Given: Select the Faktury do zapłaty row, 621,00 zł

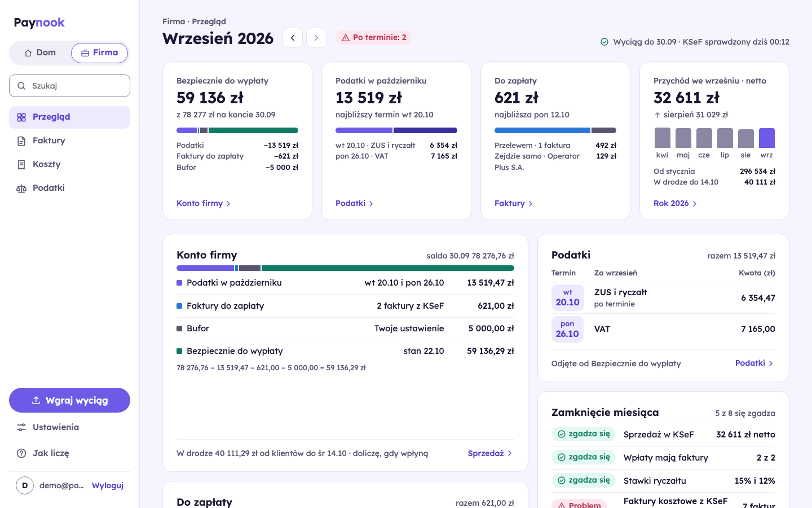Looking at the screenshot, I should 345,306.
